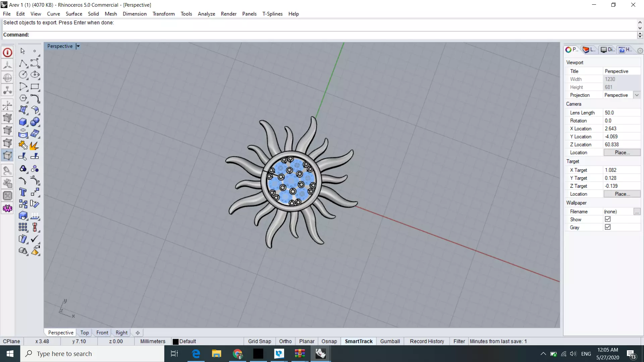
Task: Toggle the Gumball button
Action: pyautogui.click(x=390, y=341)
